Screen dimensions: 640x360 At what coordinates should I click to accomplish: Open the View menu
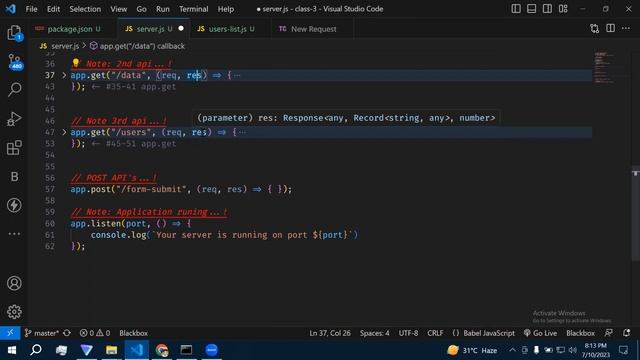click(x=118, y=9)
